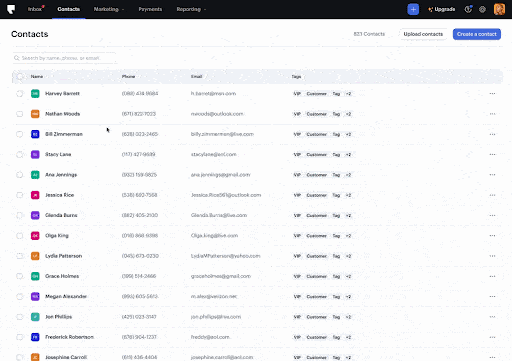The width and height of the screenshot is (512, 361).
Task: Expand +2 more tags for Megan Alexander
Action: click(348, 297)
